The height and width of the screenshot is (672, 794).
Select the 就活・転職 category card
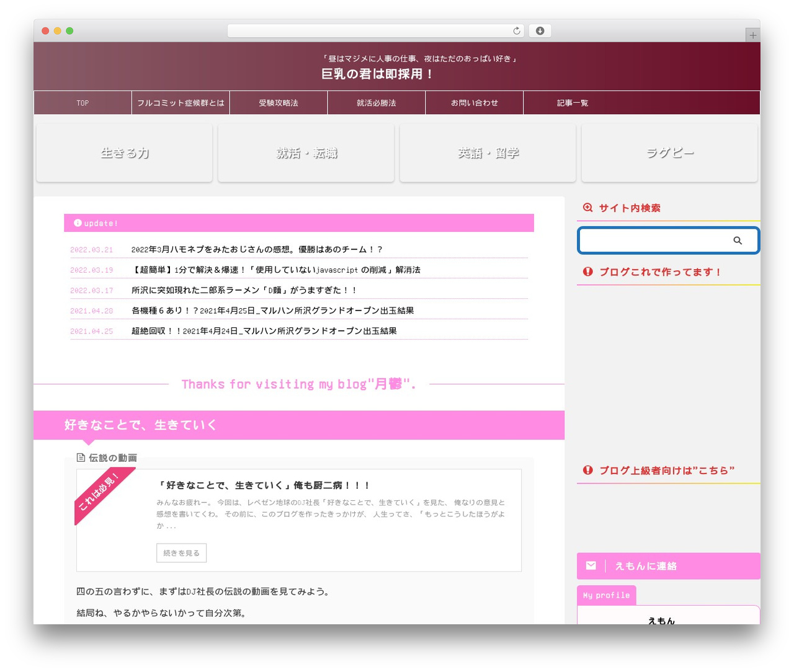tap(306, 153)
